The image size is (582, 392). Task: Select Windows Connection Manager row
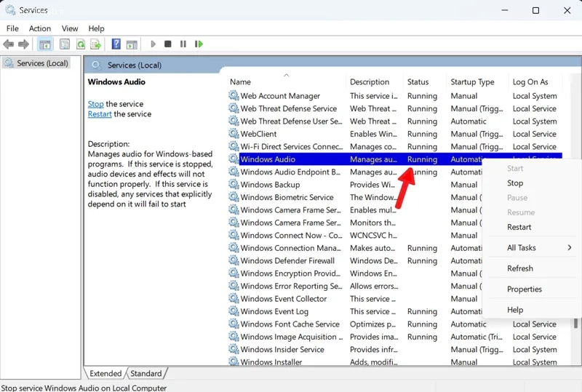pos(355,248)
